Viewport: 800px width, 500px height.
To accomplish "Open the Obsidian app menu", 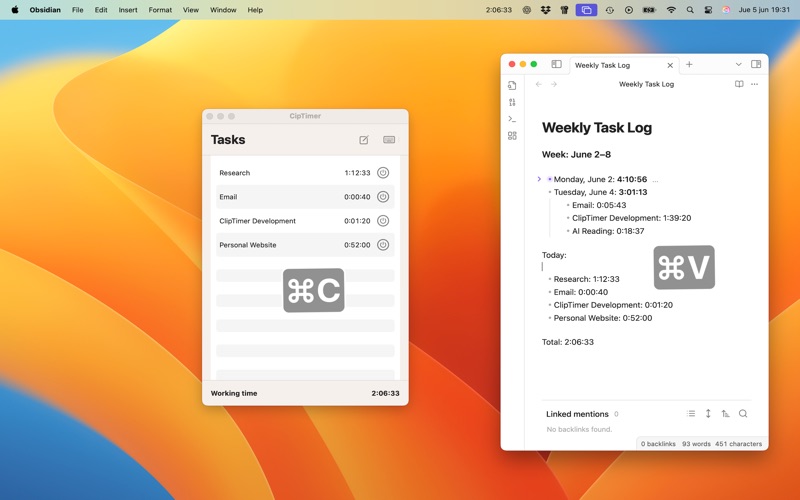I will coord(45,10).
